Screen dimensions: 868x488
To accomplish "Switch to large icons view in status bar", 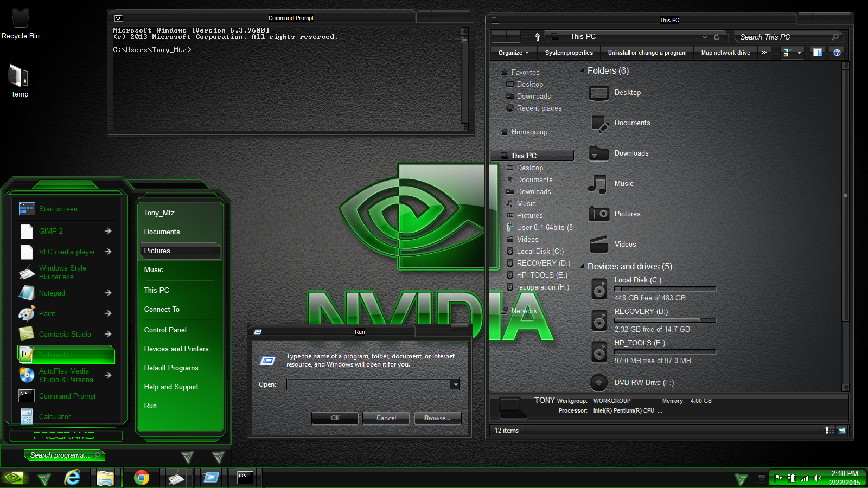I will point(842,431).
